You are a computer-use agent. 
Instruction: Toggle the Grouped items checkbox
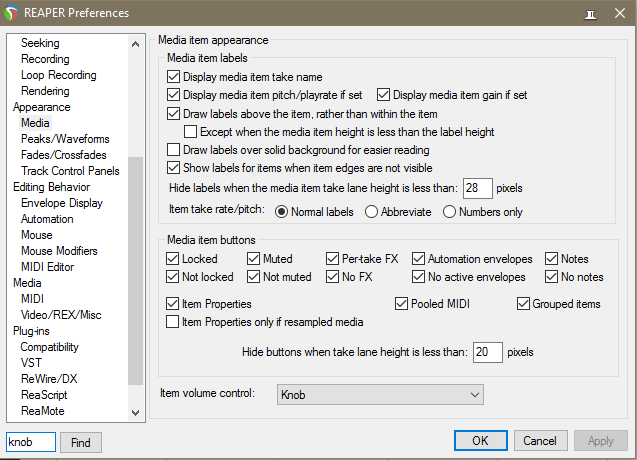point(523,304)
